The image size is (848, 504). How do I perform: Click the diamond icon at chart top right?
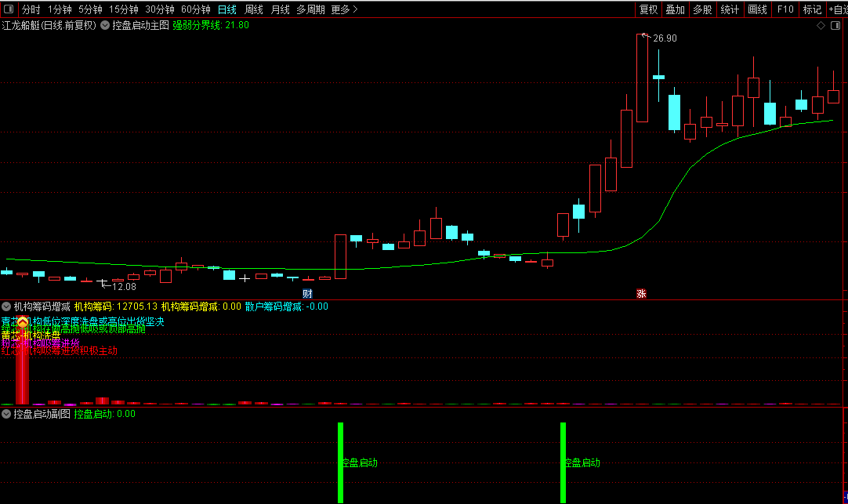(821, 25)
